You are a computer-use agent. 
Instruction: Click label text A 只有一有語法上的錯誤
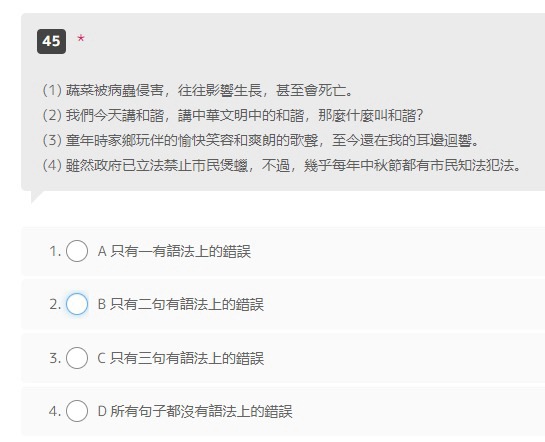click(x=174, y=251)
